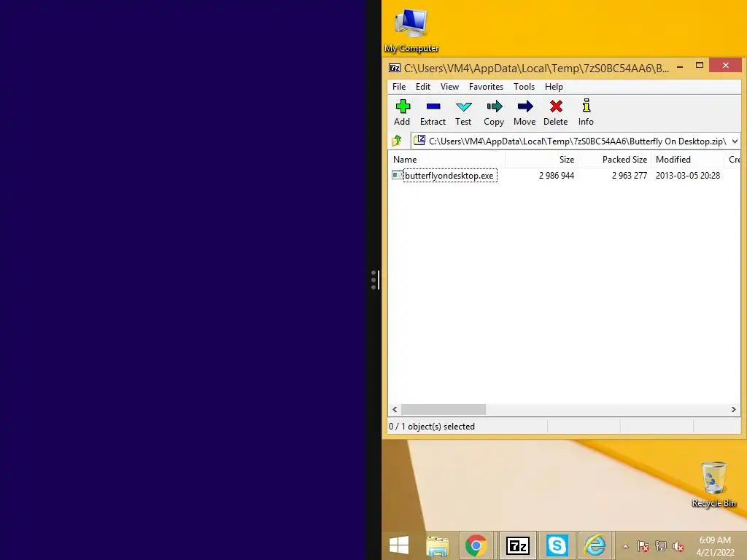Image resolution: width=747 pixels, height=560 pixels.
Task: Open the Tools menu
Action: tap(524, 87)
